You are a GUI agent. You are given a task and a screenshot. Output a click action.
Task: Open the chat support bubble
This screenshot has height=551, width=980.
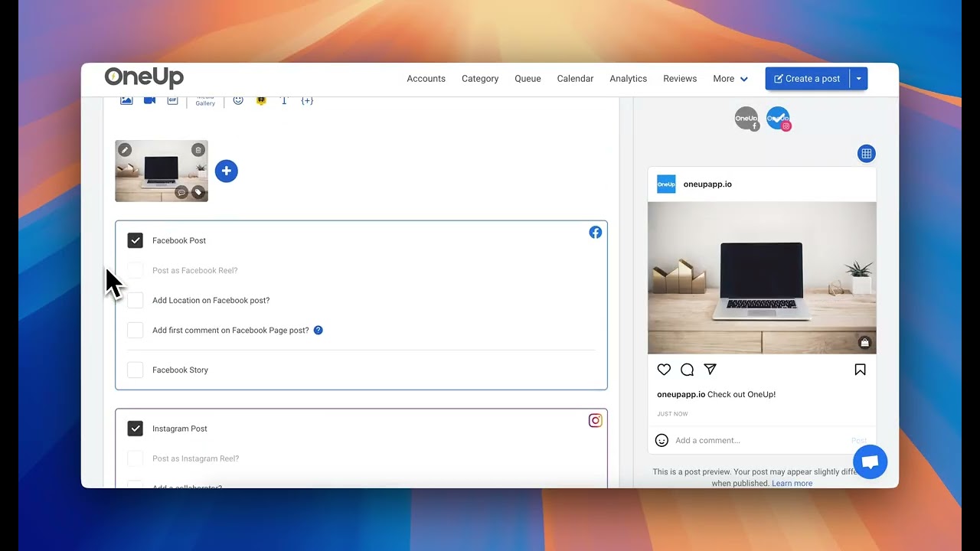coord(870,462)
